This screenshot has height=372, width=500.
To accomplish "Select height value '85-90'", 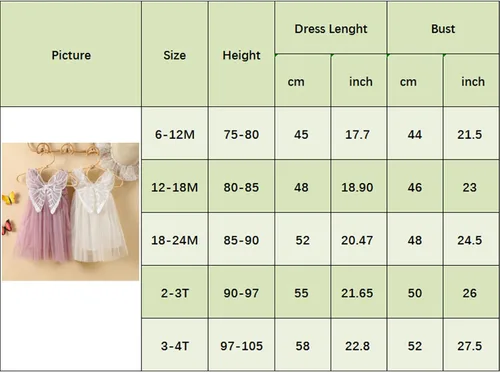I will [x=241, y=240].
